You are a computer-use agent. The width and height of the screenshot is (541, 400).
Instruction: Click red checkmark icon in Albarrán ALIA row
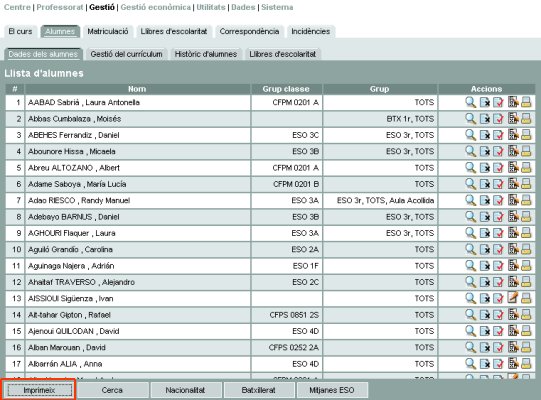498,363
